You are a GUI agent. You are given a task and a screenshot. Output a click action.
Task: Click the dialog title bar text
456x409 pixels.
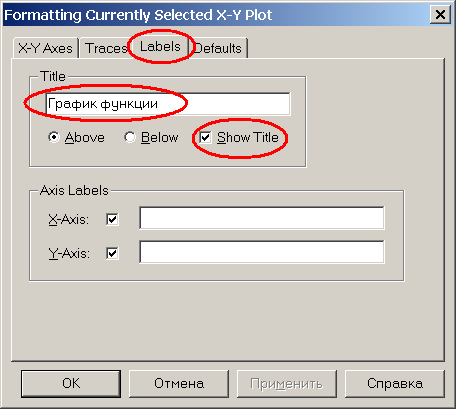click(138, 15)
